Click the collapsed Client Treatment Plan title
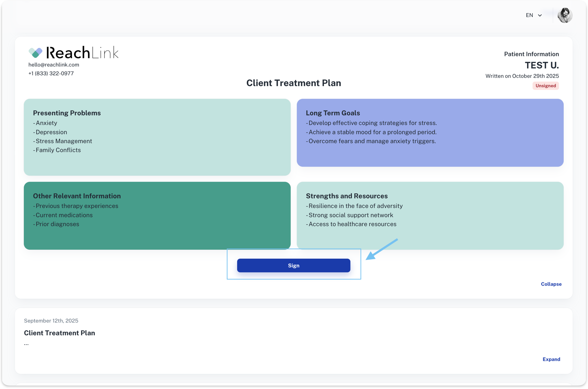 click(60, 333)
